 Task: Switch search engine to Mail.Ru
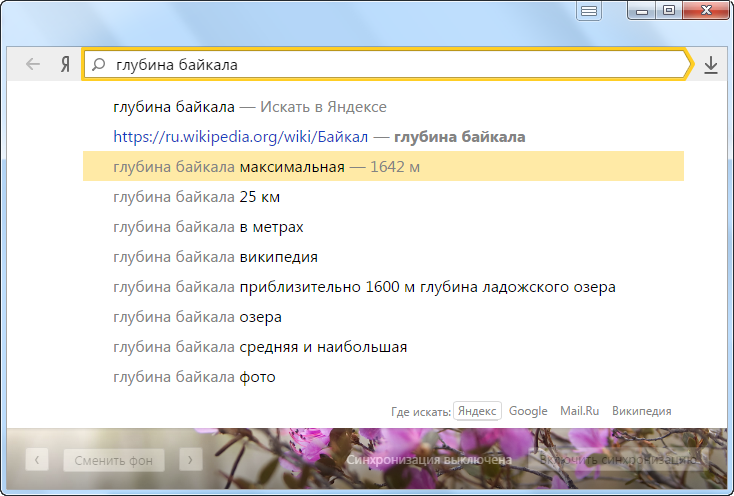[580, 411]
